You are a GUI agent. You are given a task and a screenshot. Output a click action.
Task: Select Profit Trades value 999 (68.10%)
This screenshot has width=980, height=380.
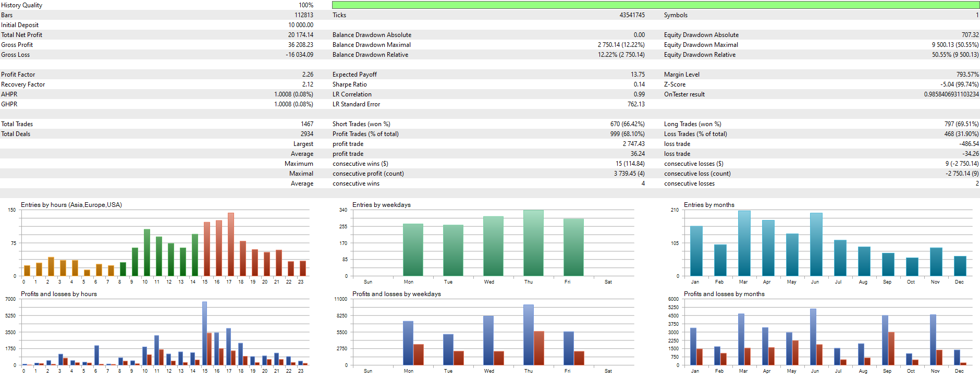coord(628,134)
